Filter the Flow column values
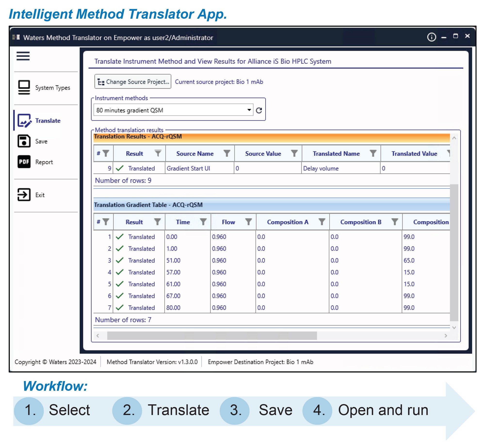The height and width of the screenshot is (448, 485). point(249,222)
